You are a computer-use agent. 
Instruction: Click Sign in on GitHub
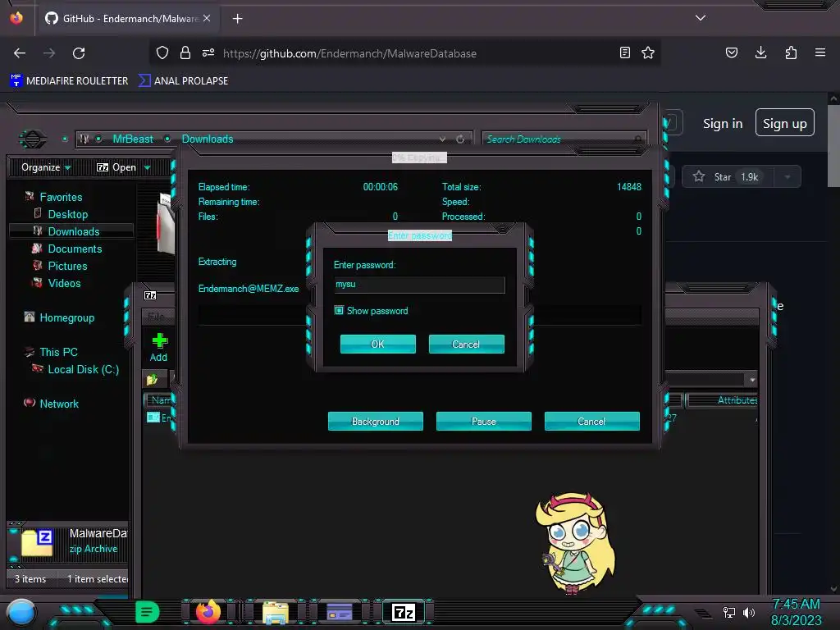pos(723,124)
